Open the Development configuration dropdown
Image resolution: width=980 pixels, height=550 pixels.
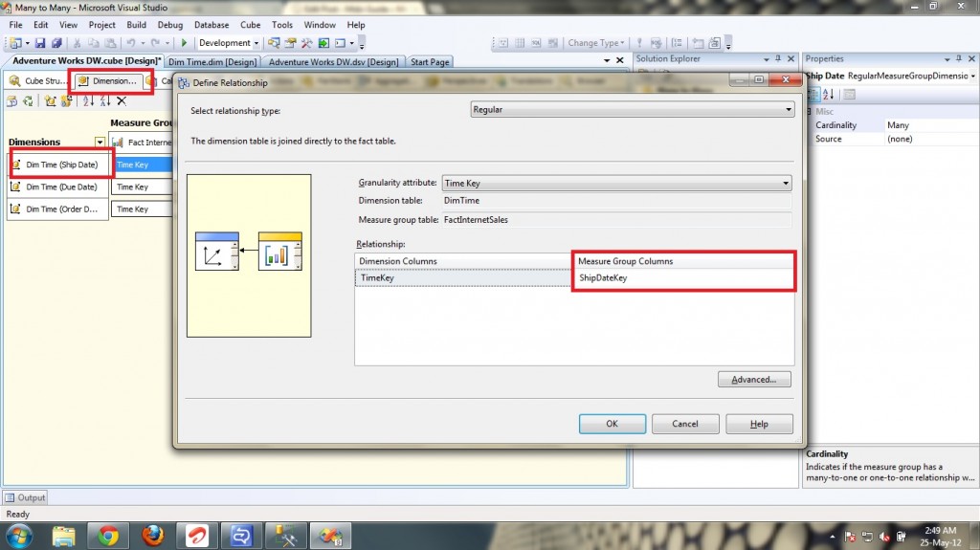pos(257,43)
